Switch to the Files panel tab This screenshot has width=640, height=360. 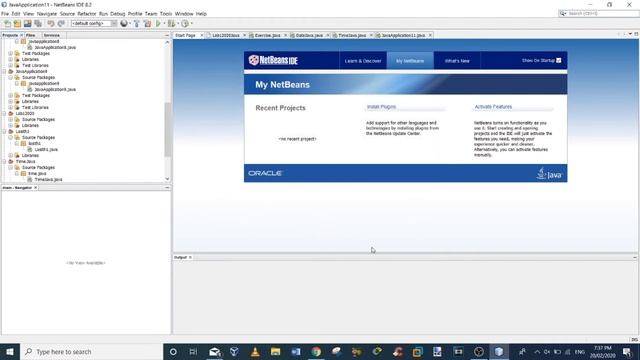pos(31,36)
